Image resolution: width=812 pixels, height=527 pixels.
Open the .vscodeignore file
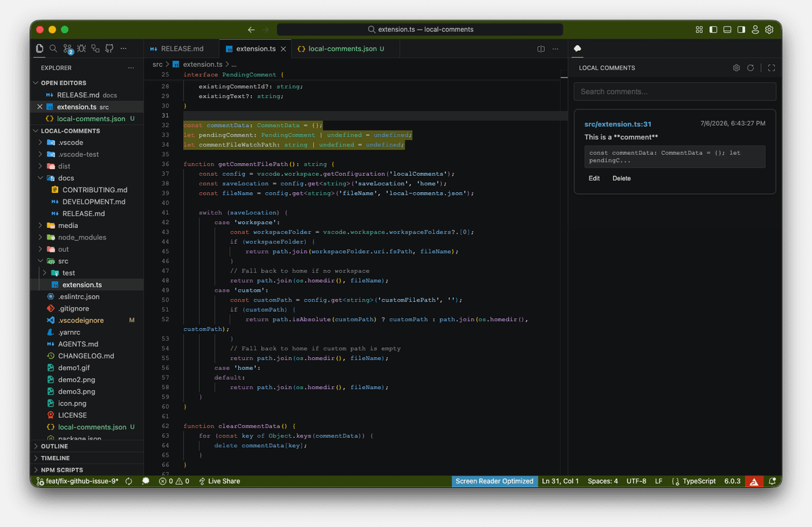87,320
